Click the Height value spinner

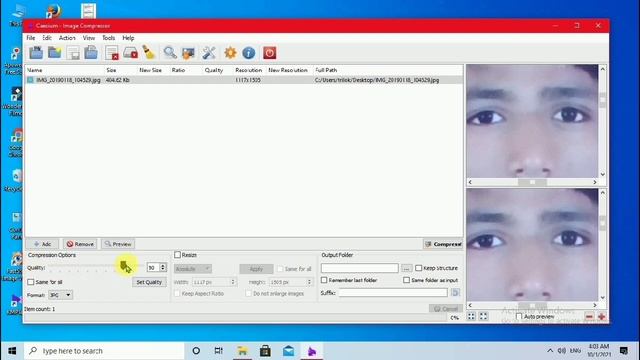coord(309,282)
